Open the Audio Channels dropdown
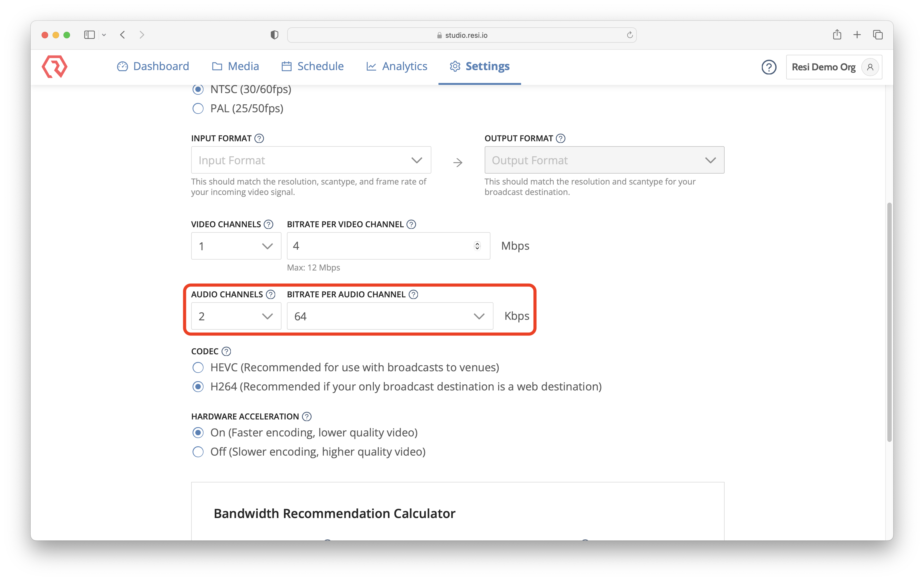Screen dimensions: 924x581 [x=236, y=316]
